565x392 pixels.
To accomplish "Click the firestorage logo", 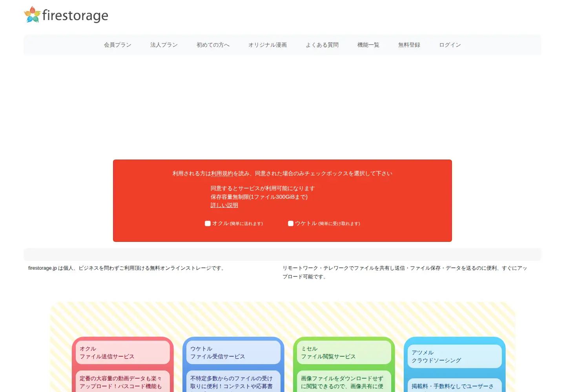I will pyautogui.click(x=66, y=15).
